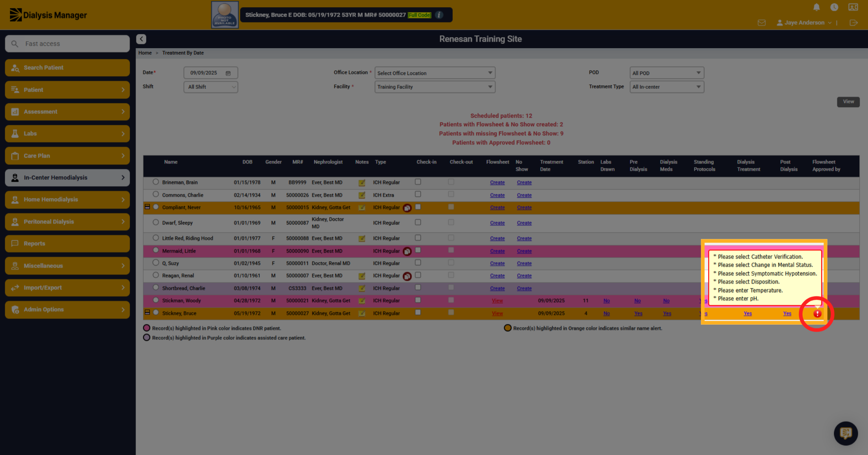Click Labs Drawn No for Stickman, Woody
868x455 pixels.
(x=607, y=301)
